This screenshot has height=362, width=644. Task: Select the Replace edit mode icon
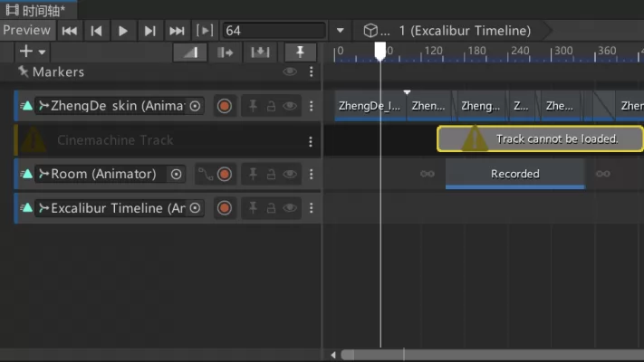coord(260,52)
